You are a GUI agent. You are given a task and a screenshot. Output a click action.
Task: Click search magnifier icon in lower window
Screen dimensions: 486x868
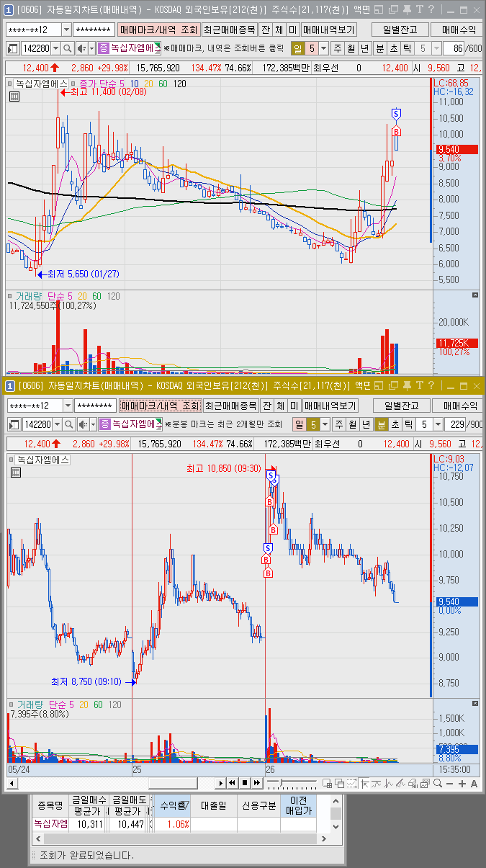coord(68,424)
